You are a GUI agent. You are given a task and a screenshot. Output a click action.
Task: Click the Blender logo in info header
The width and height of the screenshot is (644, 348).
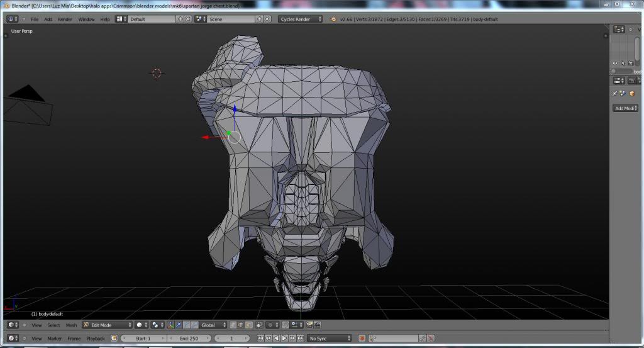333,20
